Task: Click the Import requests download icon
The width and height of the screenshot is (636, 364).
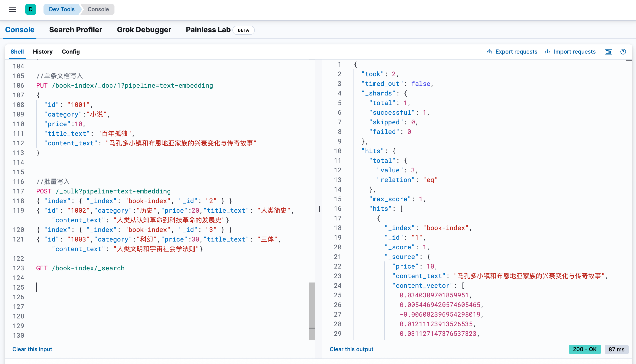Action: coord(547,52)
